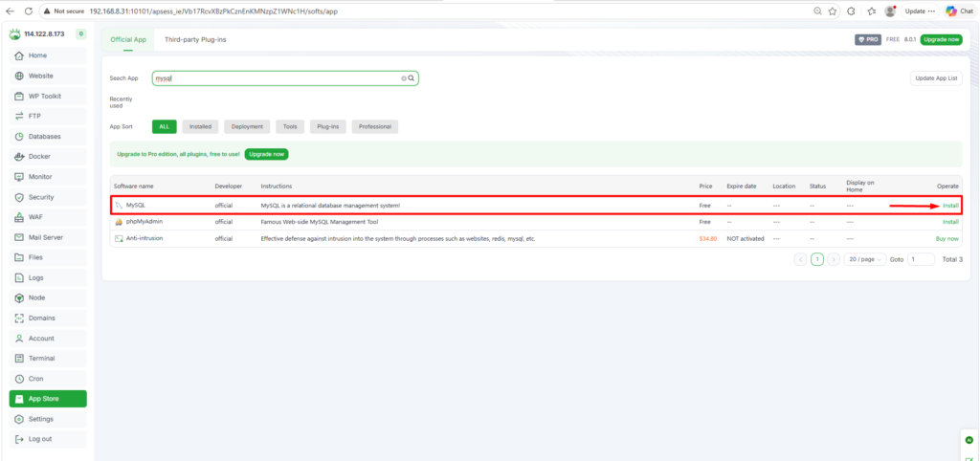The width and height of the screenshot is (980, 461).
Task: Click the Mail Server sidebar icon
Action: (x=19, y=237)
